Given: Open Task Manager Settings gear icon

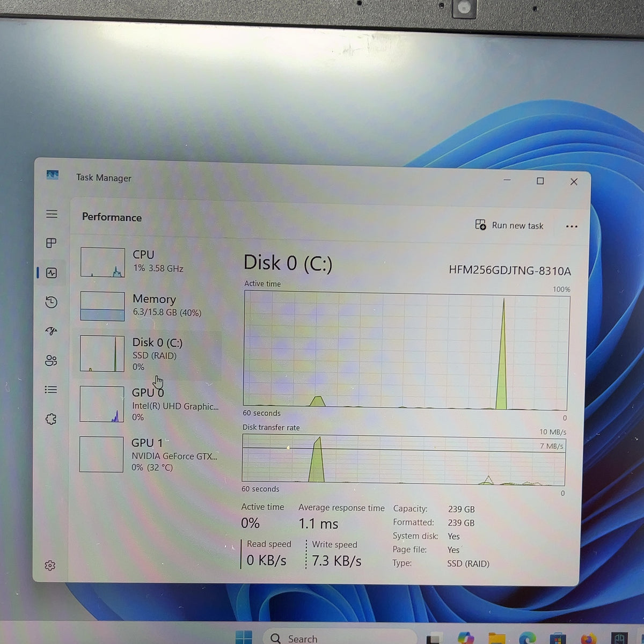Looking at the screenshot, I should coord(50,565).
